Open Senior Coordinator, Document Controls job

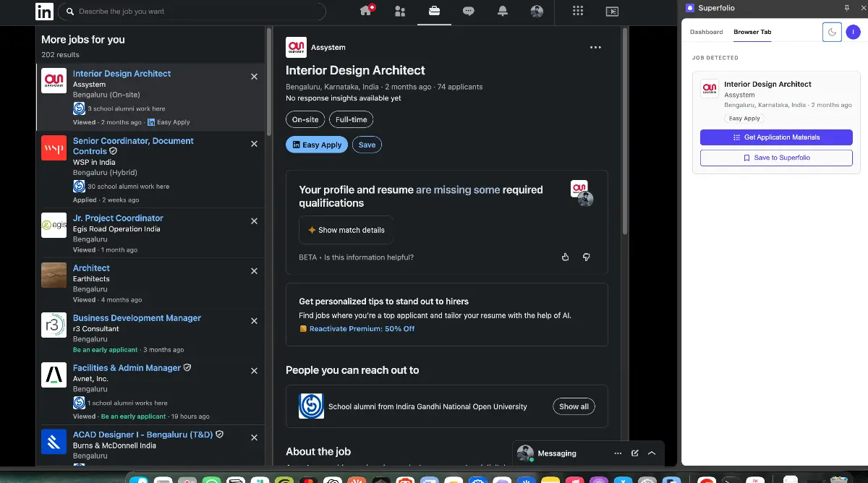(133, 146)
